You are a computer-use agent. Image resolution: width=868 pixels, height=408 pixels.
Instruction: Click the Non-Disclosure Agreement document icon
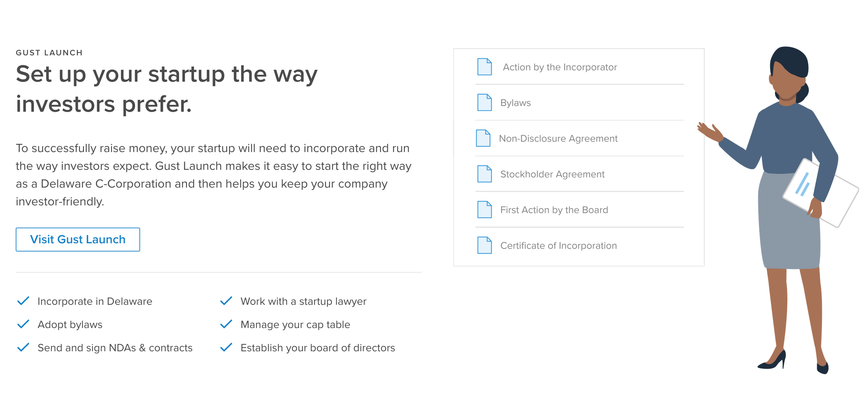tap(483, 138)
